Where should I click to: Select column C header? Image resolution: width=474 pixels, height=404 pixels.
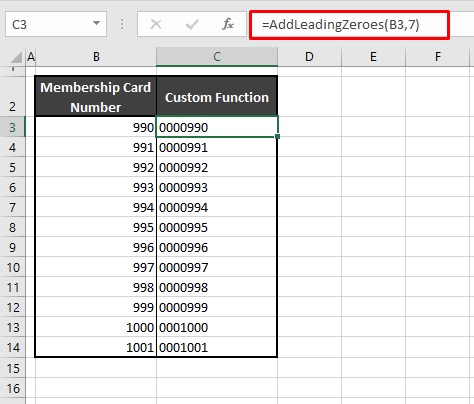[x=217, y=57]
